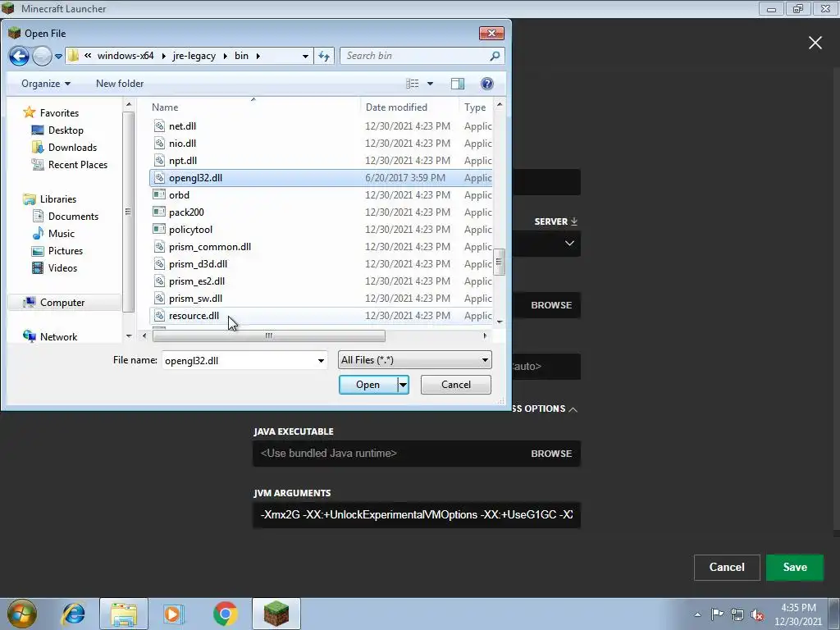840x630 pixels.
Task: Select Computer in navigation pane
Action: 62,303
